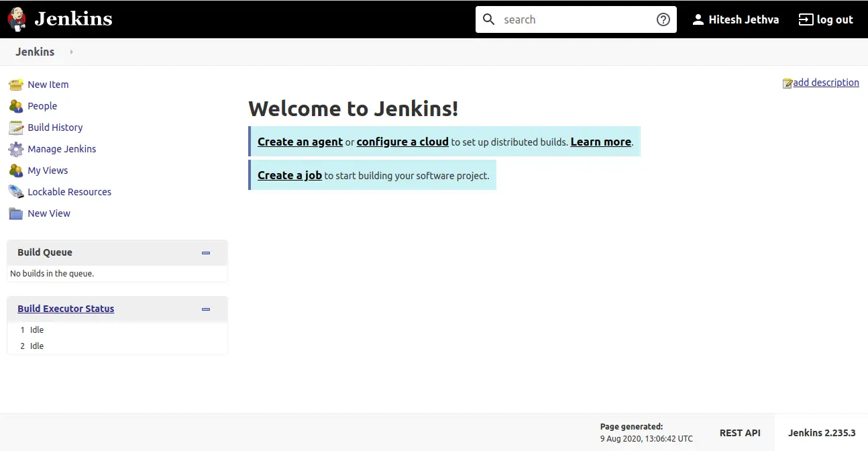The height and width of the screenshot is (451, 868).
Task: Click the Build History notepad icon
Action: click(16, 128)
